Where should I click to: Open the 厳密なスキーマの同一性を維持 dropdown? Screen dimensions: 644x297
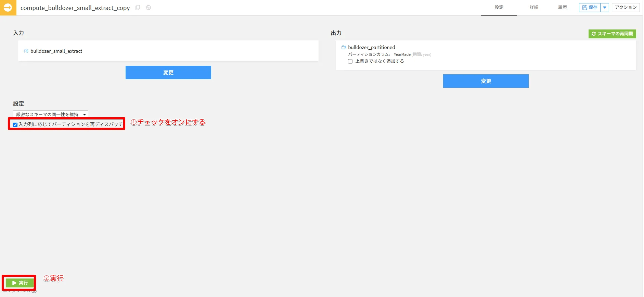(x=51, y=114)
